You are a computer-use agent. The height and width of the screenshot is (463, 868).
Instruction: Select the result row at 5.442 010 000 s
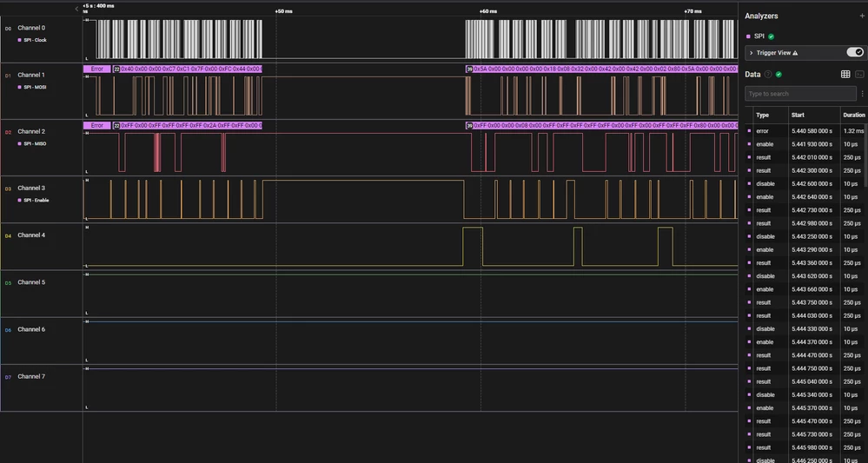806,157
